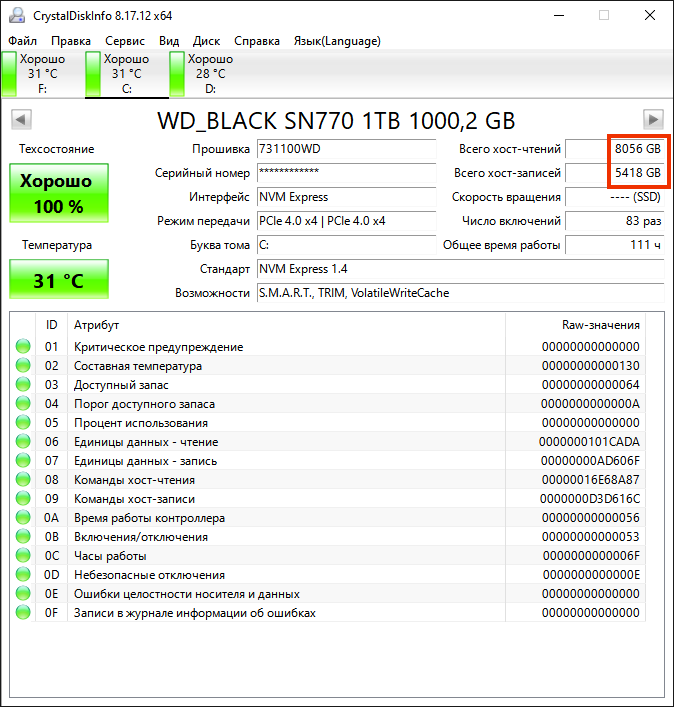The width and height of the screenshot is (674, 707).
Task: Click the status circle for attribute 06
Action: pos(23,441)
